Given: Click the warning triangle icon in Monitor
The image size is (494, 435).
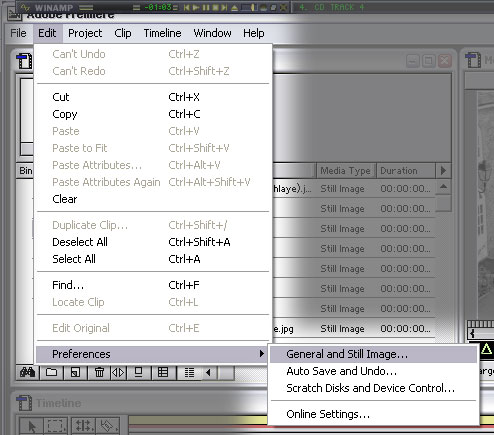Looking at the screenshot, I should (x=486, y=349).
